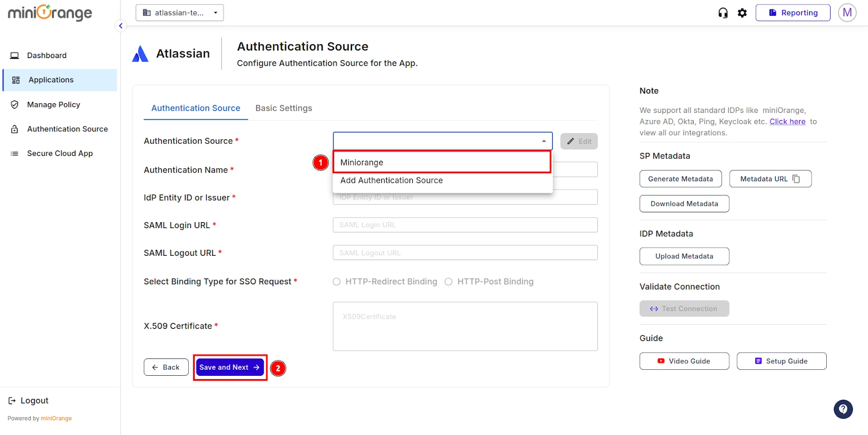Screen dimensions: 868x435
Task: Open Manage Policy in sidebar
Action: [x=60, y=105]
